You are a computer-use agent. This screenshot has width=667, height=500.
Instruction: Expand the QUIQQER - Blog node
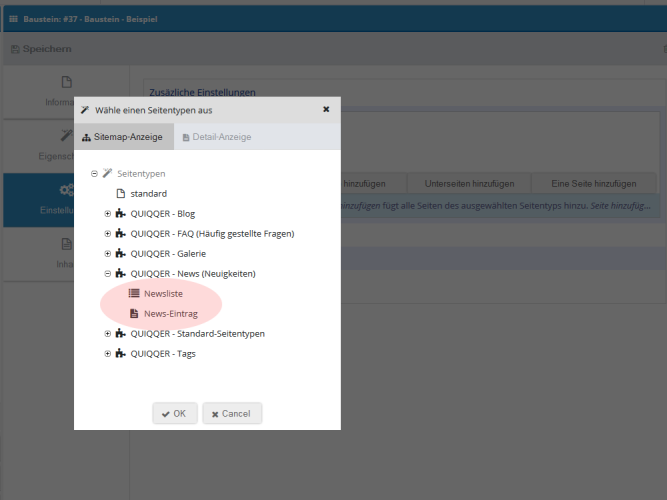tap(108, 214)
